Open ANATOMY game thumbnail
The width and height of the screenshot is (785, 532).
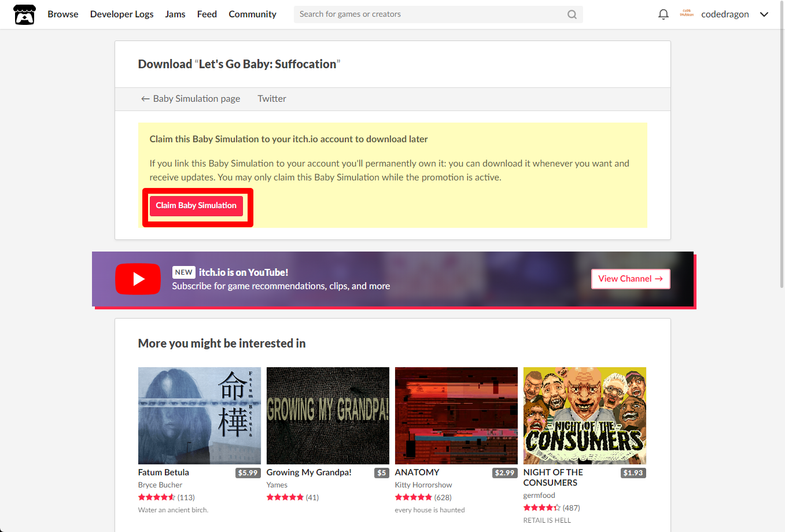456,416
